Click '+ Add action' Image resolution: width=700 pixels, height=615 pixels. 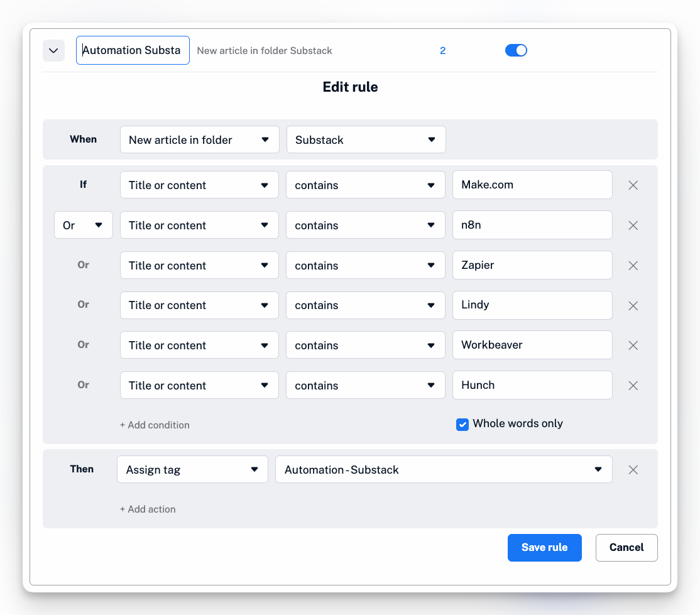pyautogui.click(x=148, y=509)
